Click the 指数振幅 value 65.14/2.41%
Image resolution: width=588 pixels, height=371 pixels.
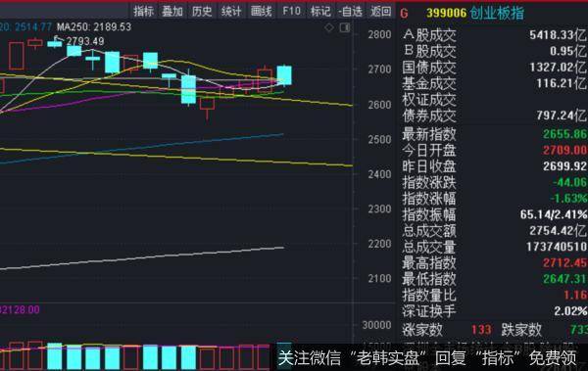(554, 214)
